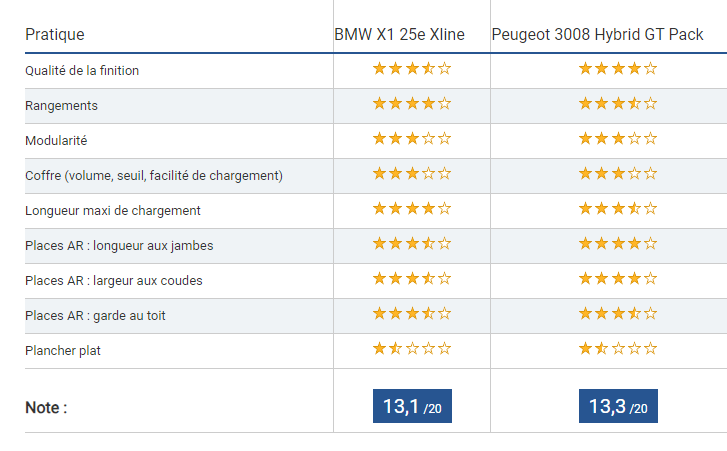Select the Coffre volume, seuil row label
The image size is (727, 451).
pyautogui.click(x=154, y=175)
